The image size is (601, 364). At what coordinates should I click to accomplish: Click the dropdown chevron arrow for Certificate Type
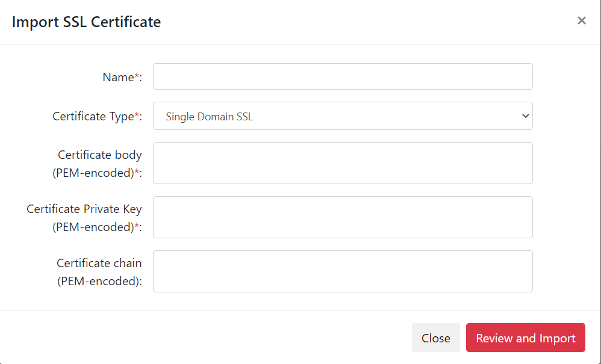tap(525, 116)
